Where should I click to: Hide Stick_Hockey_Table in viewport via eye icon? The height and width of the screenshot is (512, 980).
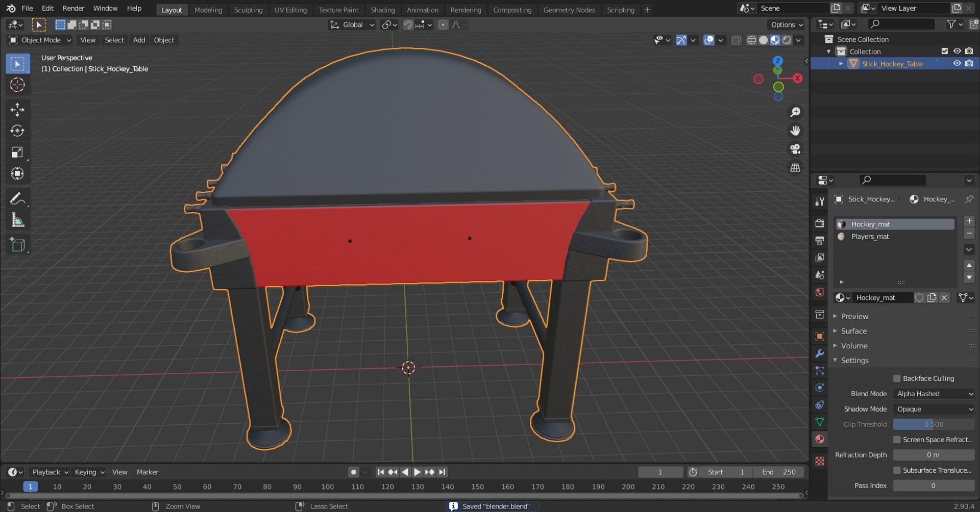[x=957, y=64]
